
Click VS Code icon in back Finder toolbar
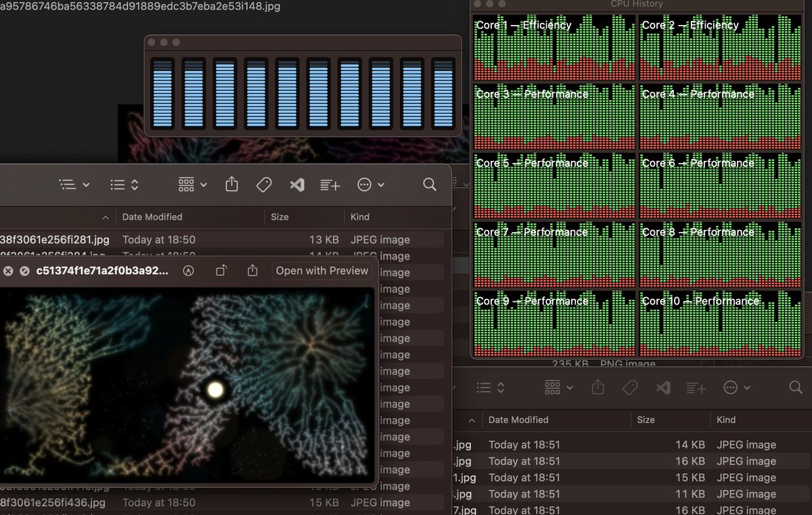pyautogui.click(x=663, y=388)
